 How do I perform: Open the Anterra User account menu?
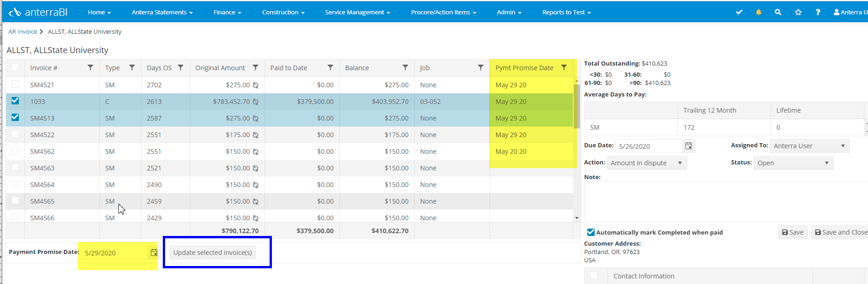[850, 12]
